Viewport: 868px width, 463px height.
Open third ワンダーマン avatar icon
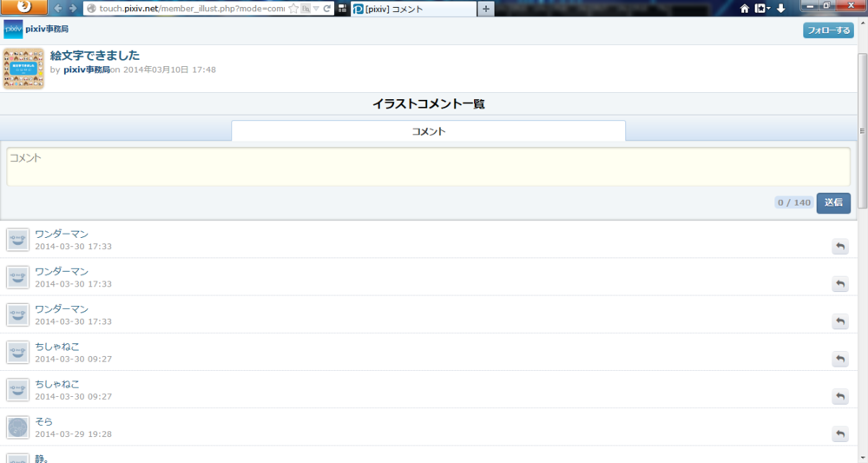tap(17, 314)
